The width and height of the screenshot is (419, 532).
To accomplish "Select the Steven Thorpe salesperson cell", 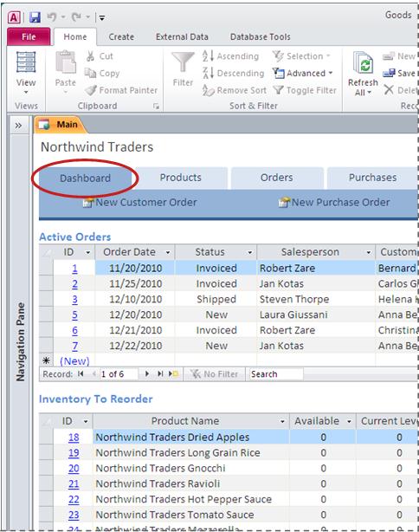I will click(x=316, y=299).
